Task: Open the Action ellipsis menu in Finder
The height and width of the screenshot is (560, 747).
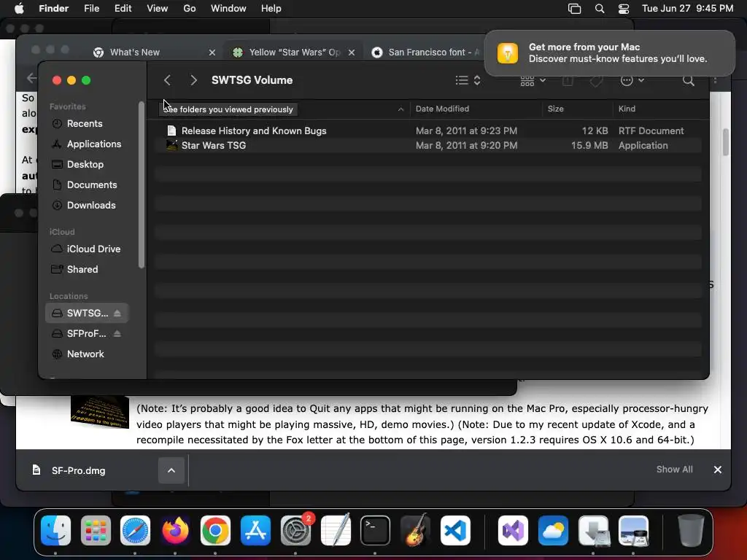Action: [x=632, y=80]
